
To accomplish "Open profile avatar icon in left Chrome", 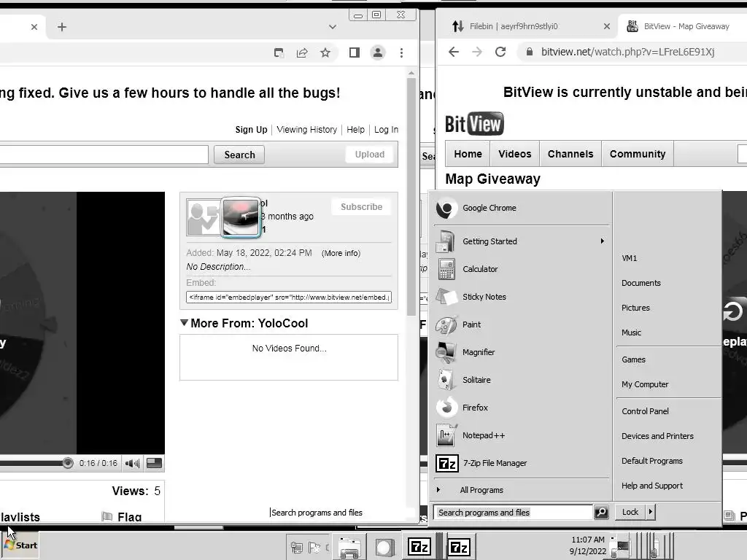I will (378, 52).
